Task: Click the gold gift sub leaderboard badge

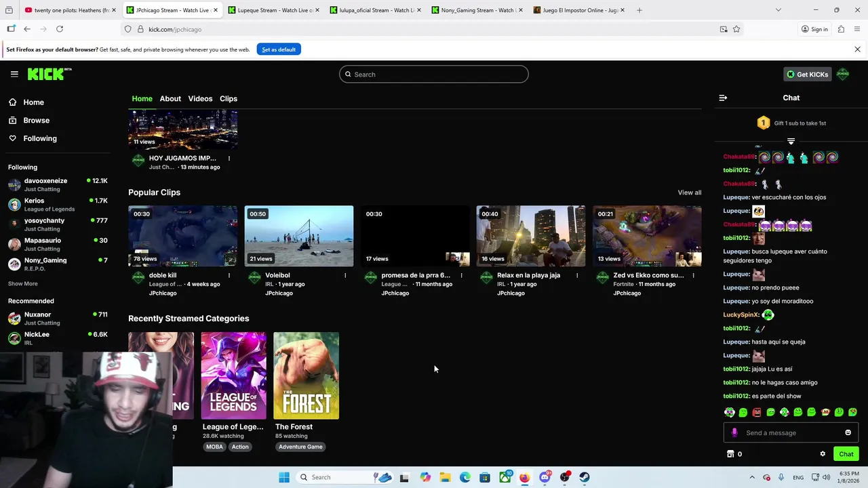Action: coord(764,123)
